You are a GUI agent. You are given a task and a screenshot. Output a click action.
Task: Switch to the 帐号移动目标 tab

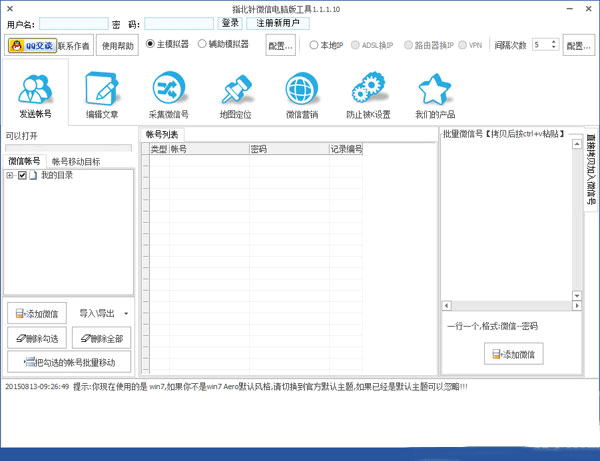point(76,162)
